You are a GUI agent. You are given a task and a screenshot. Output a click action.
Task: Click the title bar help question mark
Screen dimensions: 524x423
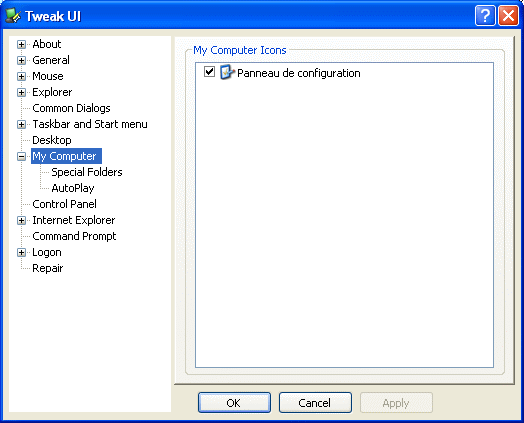485,15
